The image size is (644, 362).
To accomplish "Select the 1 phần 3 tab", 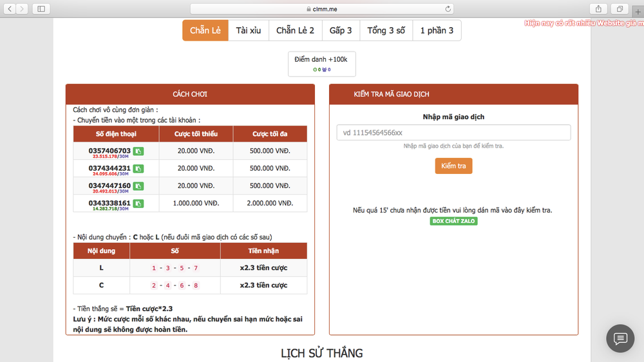I will 437,30.
